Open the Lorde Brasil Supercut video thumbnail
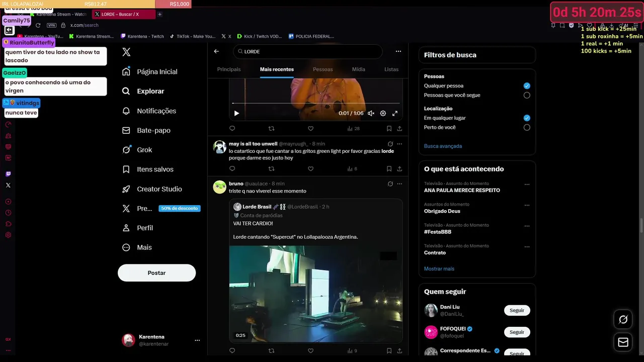This screenshot has height=362, width=644. (315, 294)
